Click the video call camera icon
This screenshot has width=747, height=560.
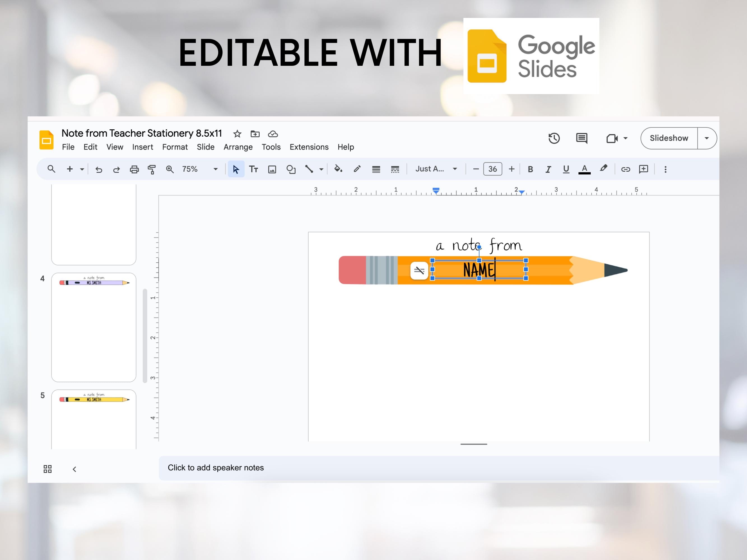click(612, 138)
